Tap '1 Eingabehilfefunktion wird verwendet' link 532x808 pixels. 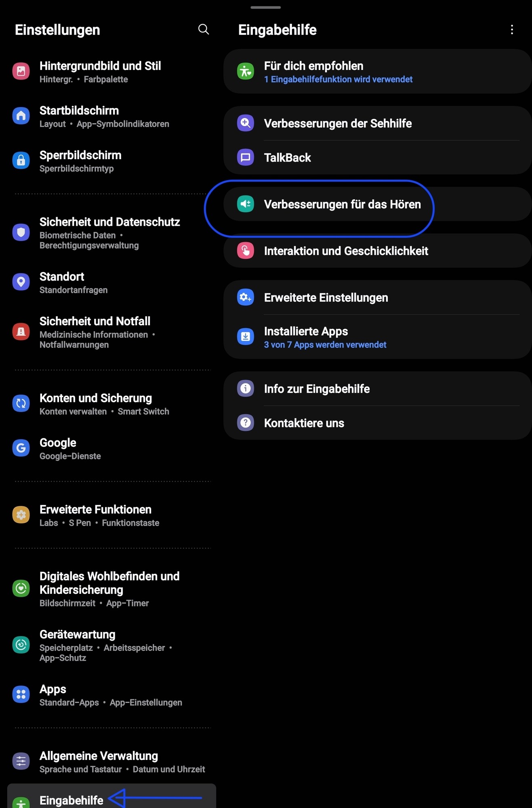(338, 80)
